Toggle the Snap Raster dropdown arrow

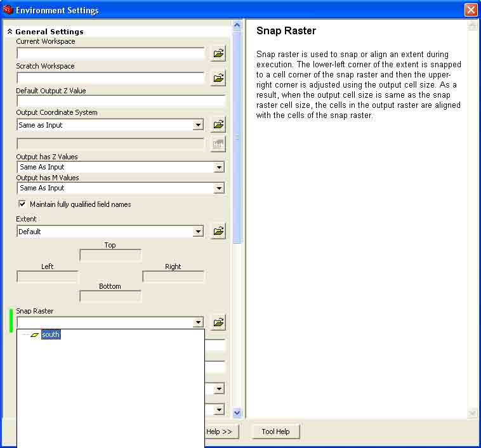198,322
